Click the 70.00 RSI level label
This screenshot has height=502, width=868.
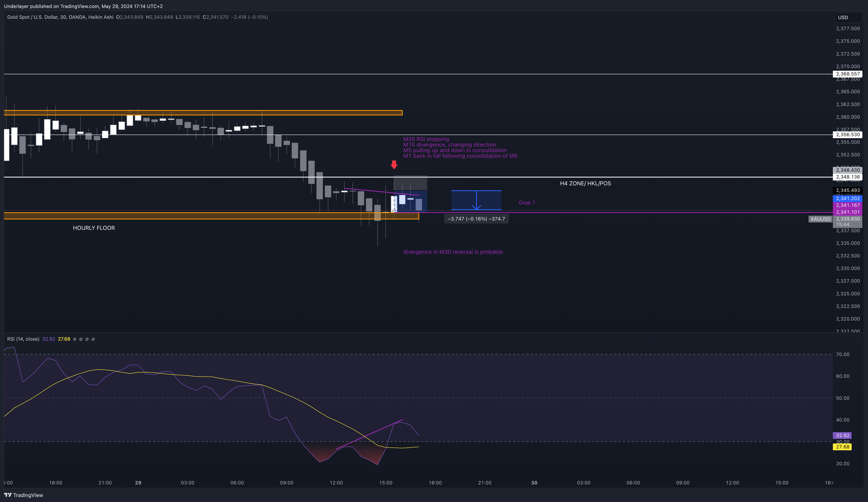click(842, 354)
